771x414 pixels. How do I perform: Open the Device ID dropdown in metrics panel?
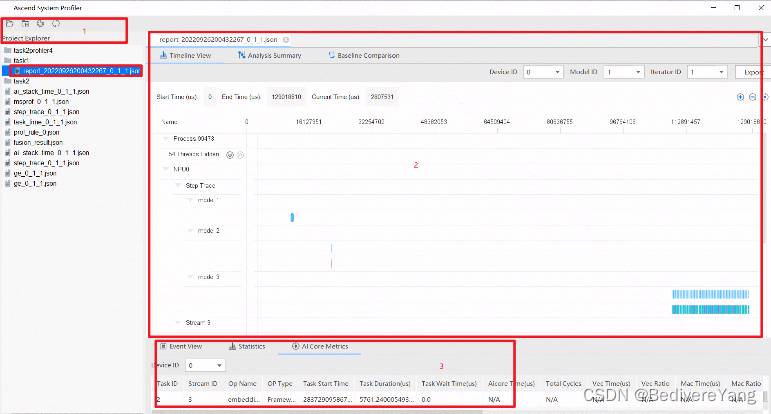coord(205,365)
